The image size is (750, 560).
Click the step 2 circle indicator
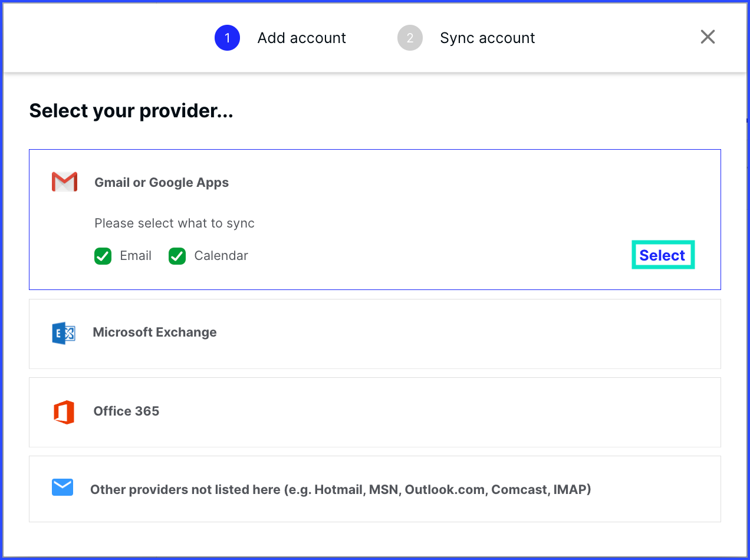tap(410, 38)
